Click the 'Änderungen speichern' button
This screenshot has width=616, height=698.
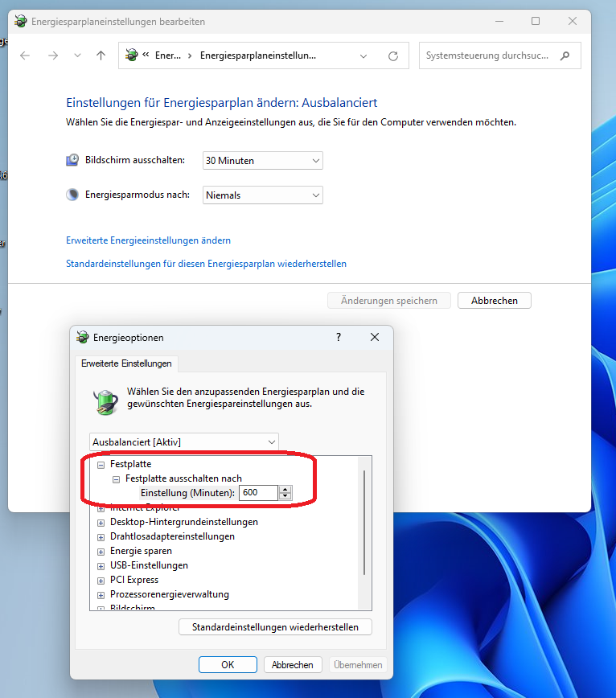point(389,301)
